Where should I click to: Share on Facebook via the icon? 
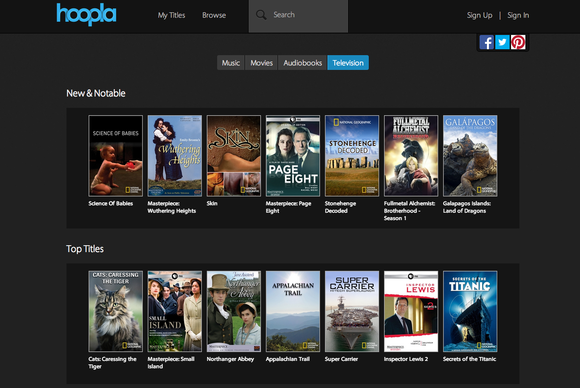486,42
